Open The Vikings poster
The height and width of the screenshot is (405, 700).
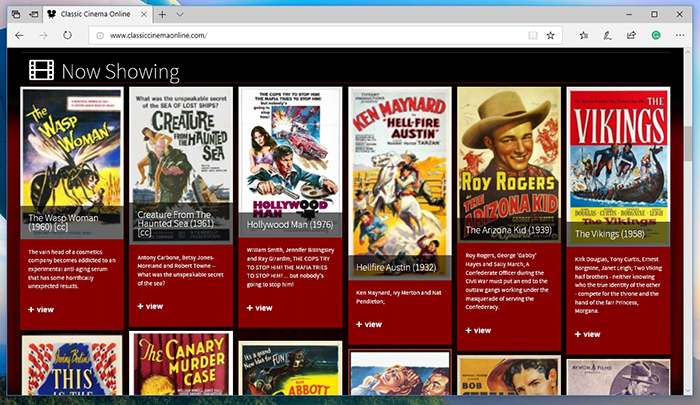618,166
